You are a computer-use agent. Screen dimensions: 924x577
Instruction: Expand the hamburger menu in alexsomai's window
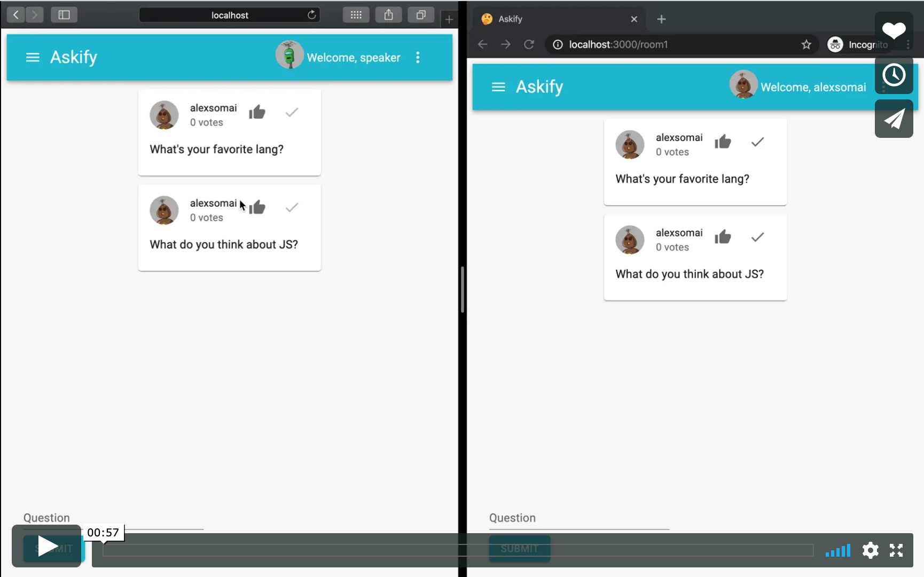click(x=498, y=87)
